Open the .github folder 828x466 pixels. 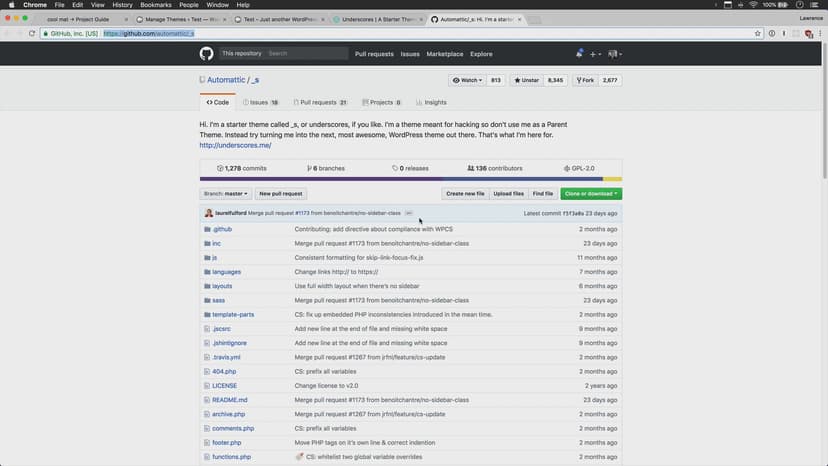point(222,229)
